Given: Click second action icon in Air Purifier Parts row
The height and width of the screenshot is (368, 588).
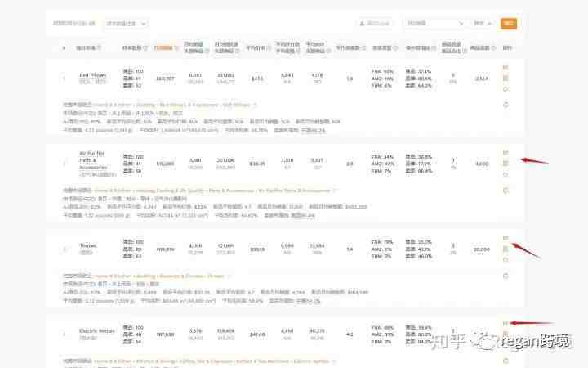Looking at the screenshot, I should point(506,164).
